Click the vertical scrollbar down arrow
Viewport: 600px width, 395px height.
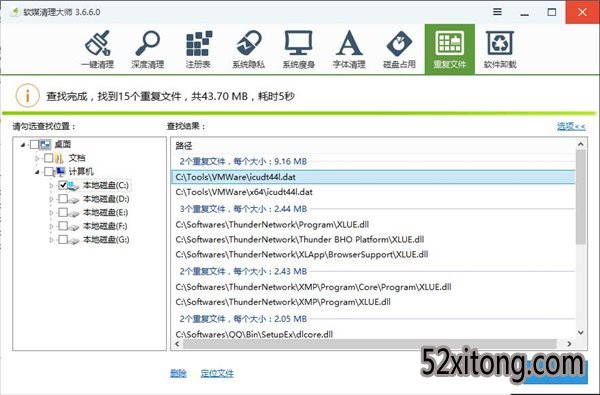[x=581, y=333]
